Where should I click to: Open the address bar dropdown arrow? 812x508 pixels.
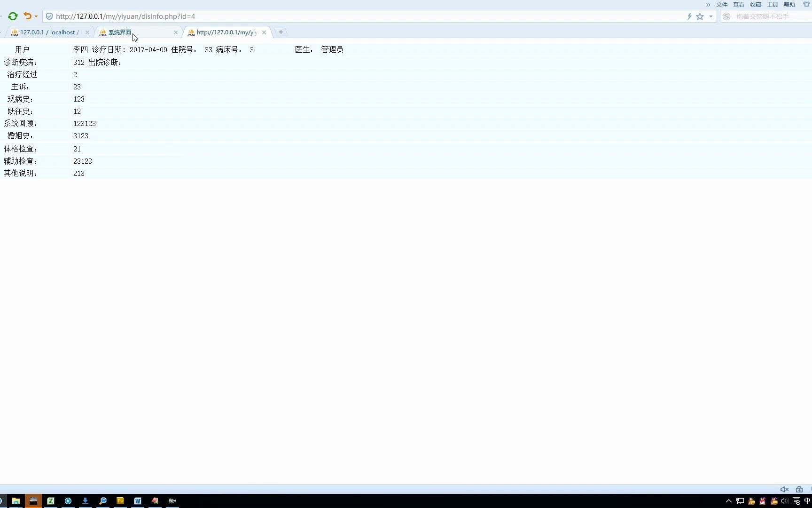click(711, 16)
